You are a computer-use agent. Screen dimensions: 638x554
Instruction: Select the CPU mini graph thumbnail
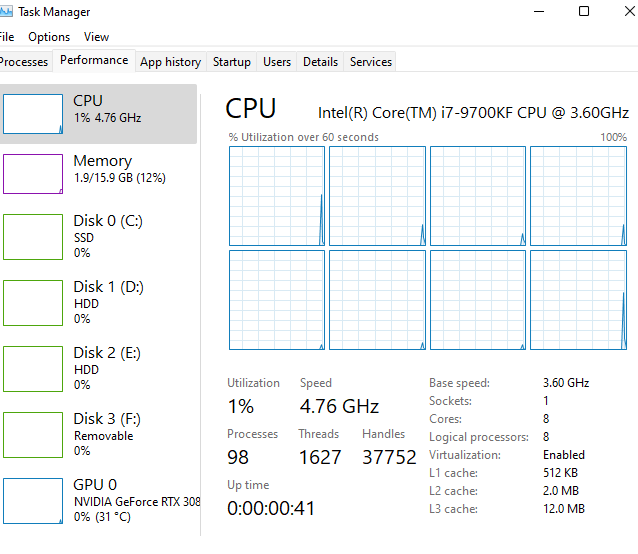pos(33,113)
